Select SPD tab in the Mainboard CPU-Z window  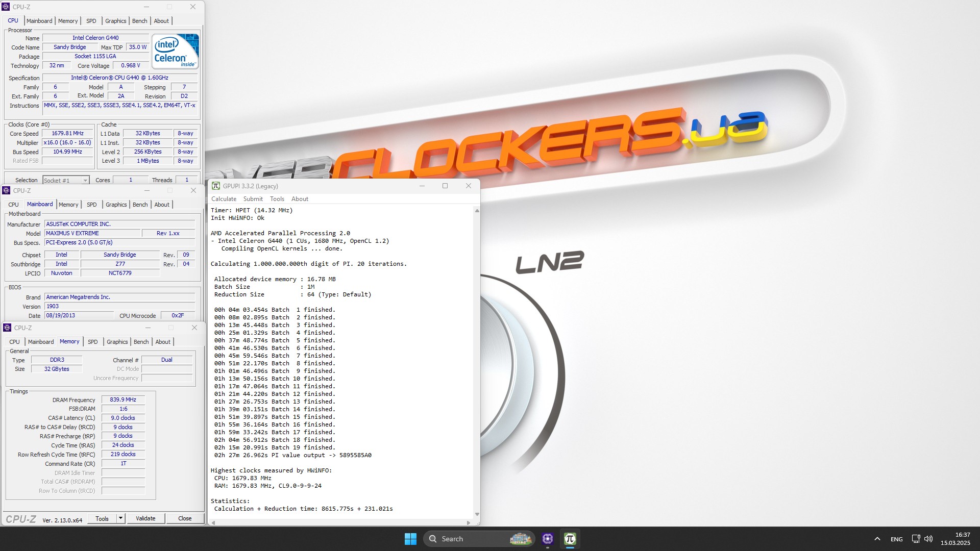click(92, 205)
